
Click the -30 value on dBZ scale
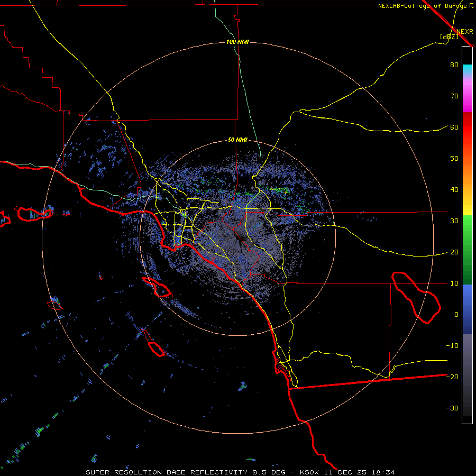[452, 408]
